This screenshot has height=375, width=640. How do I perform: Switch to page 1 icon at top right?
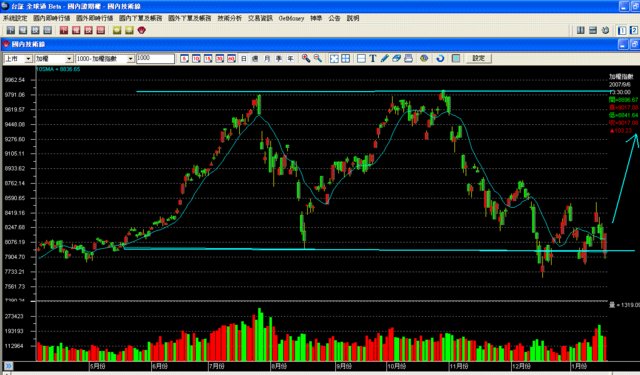622,30
